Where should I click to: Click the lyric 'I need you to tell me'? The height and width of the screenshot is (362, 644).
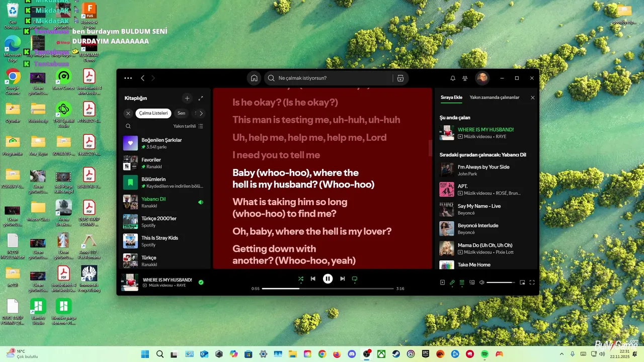click(276, 155)
